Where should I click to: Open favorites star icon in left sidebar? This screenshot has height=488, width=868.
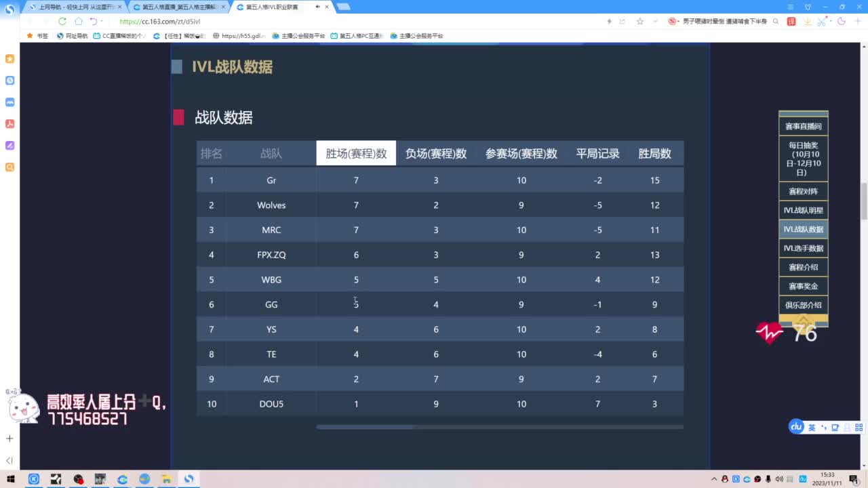tap(9, 58)
